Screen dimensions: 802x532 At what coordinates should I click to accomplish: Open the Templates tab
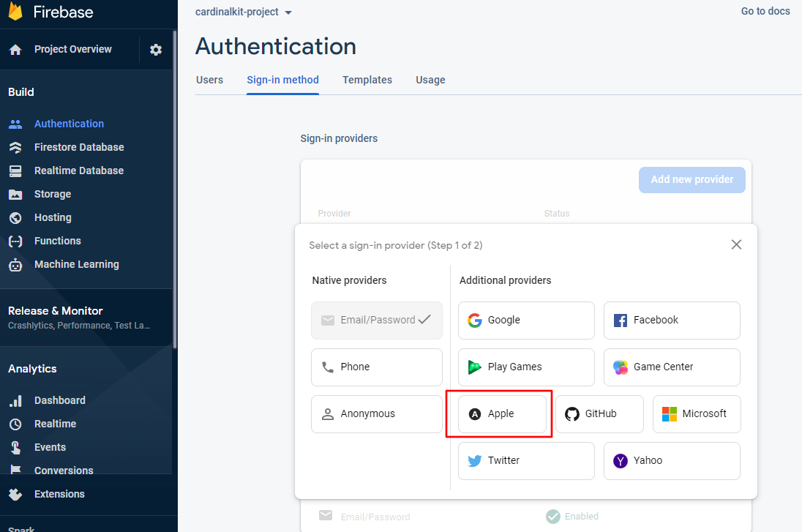click(367, 80)
